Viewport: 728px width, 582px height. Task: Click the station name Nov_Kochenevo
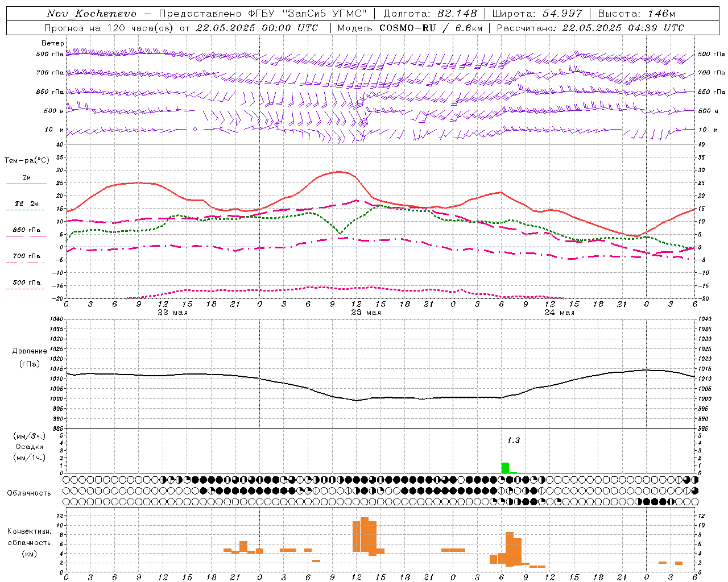tap(92, 14)
